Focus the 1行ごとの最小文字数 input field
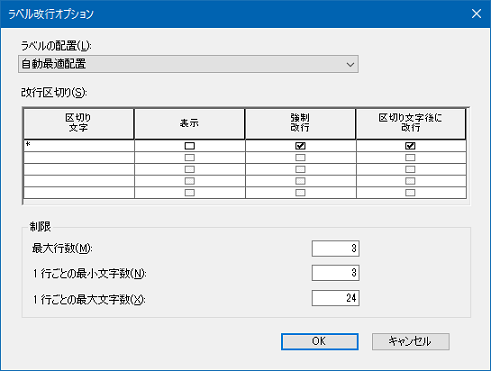This screenshot has width=491, height=371. (x=335, y=273)
